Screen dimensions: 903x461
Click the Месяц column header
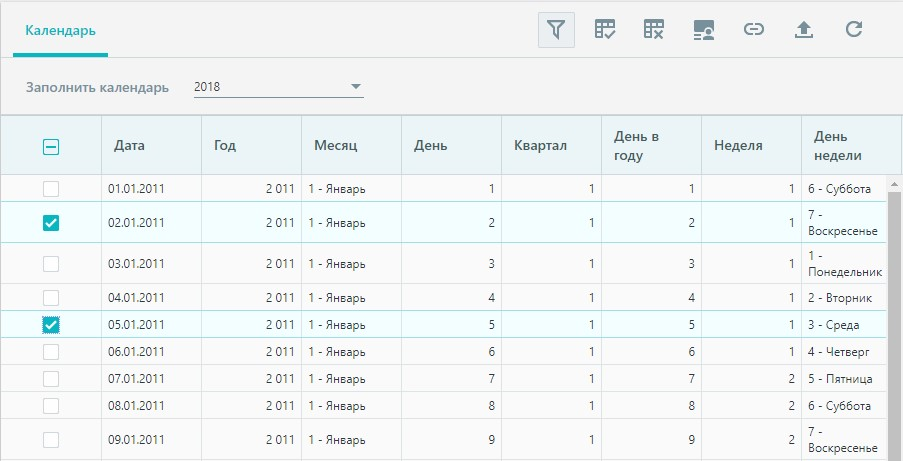point(335,145)
